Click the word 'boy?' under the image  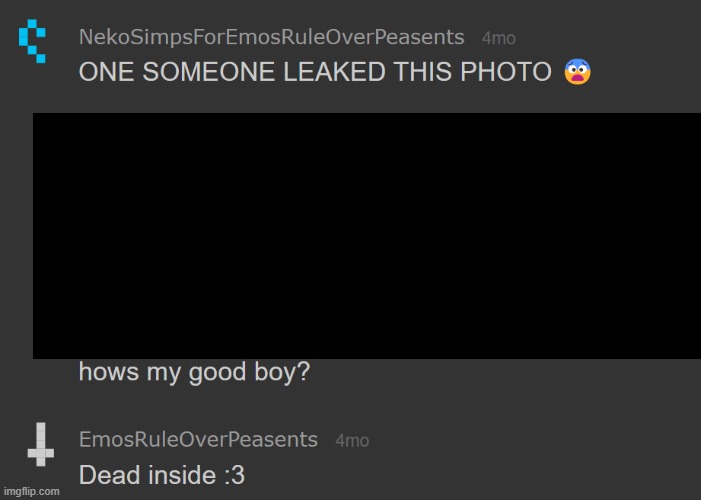[x=282, y=372]
